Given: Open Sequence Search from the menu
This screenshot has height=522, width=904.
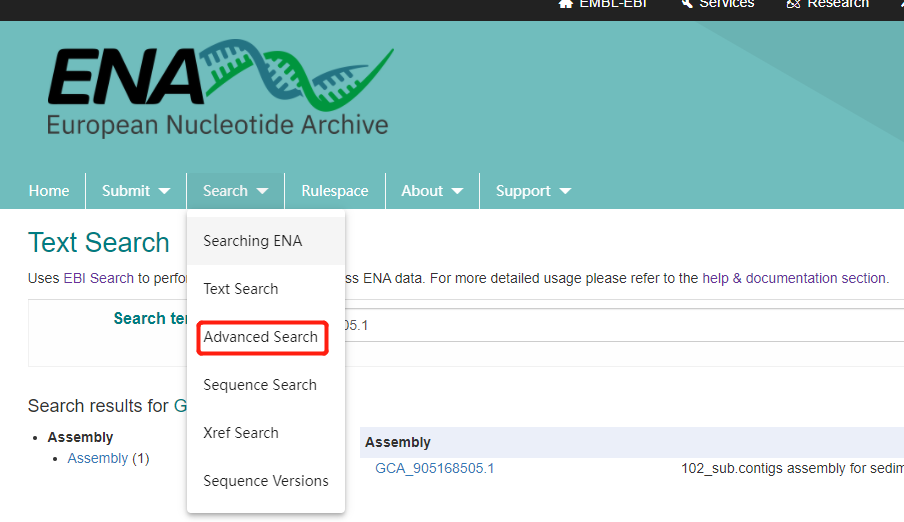Looking at the screenshot, I should point(260,385).
